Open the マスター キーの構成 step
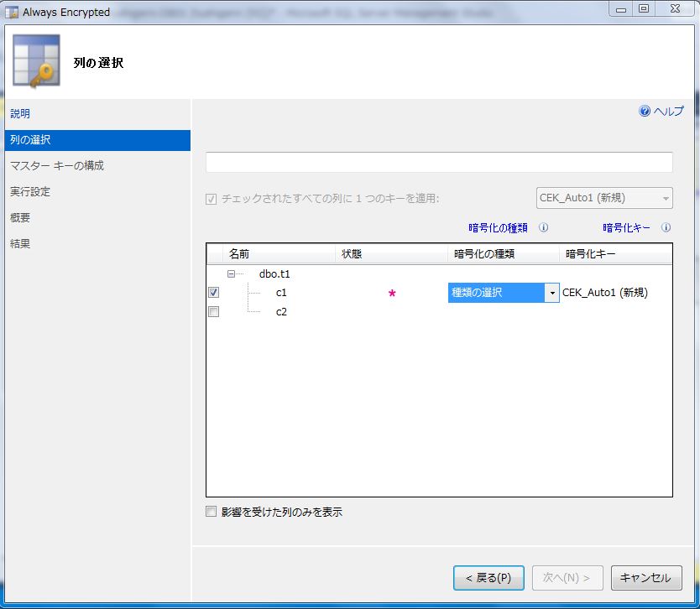700x609 pixels. coord(57,165)
